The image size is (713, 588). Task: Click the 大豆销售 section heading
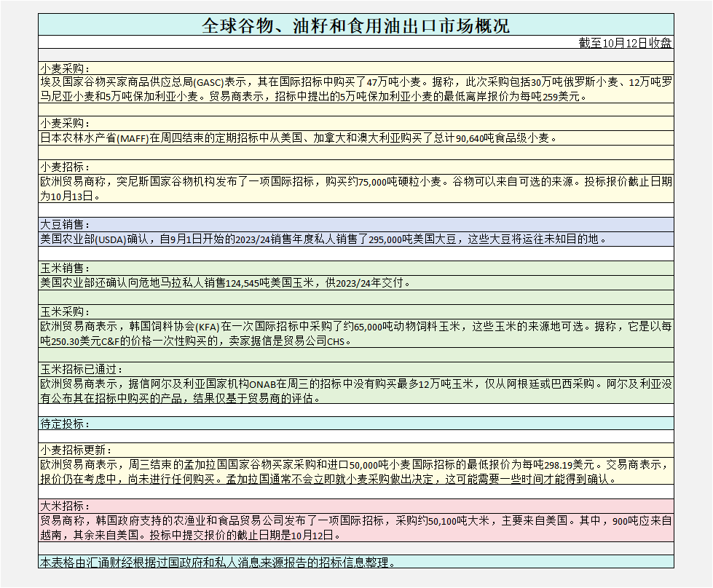click(x=66, y=224)
